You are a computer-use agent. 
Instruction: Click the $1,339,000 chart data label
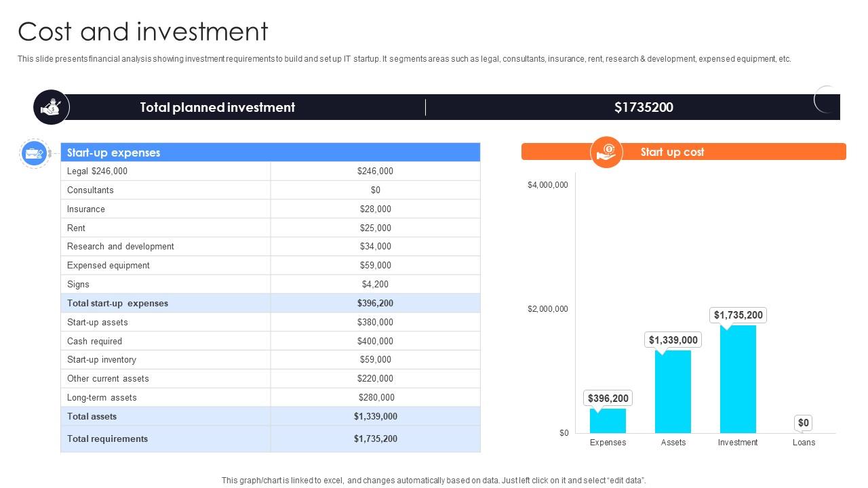673,340
